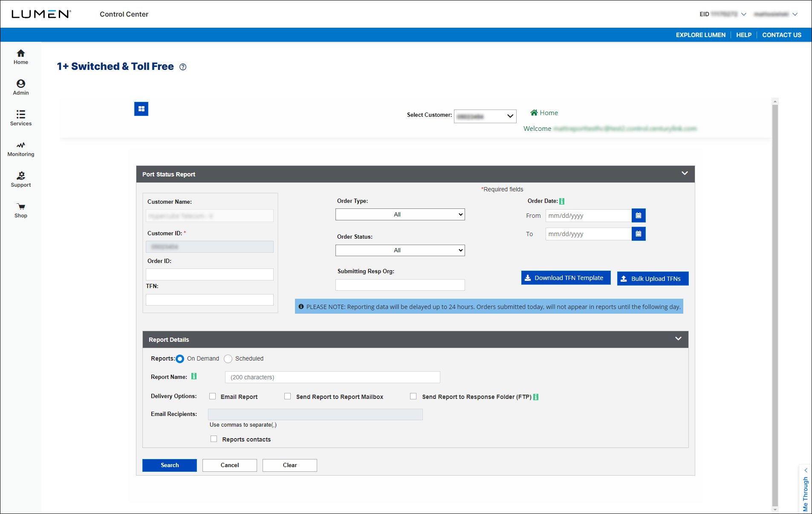Viewport: 812px width, 514px height.
Task: Open CONTACT US menu item
Action: [782, 35]
